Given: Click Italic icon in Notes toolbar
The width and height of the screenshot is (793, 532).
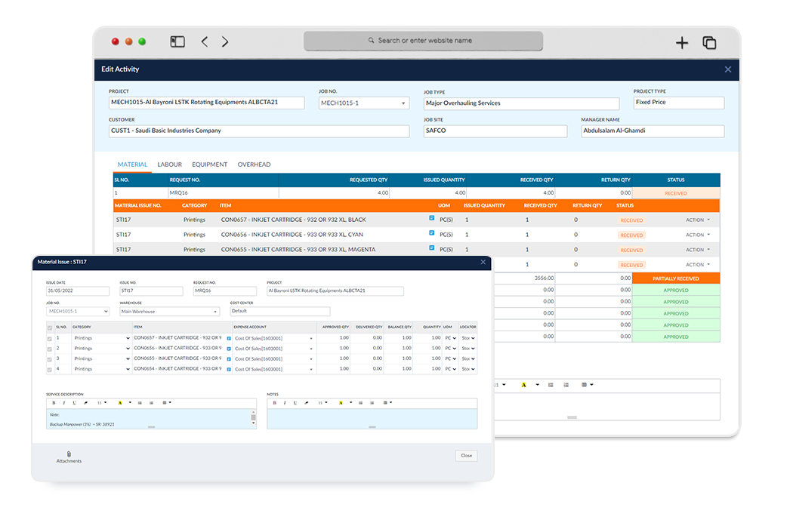Looking at the screenshot, I should pos(285,403).
